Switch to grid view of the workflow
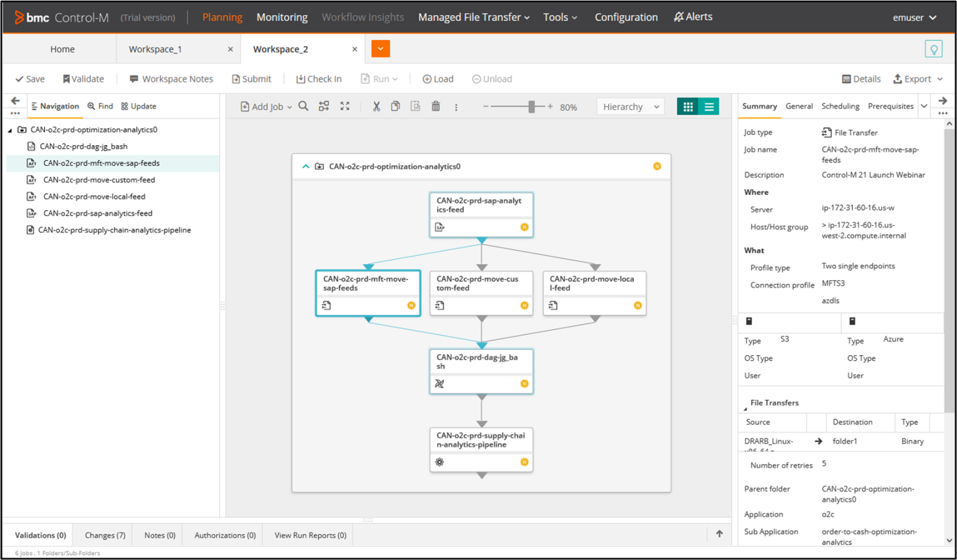 pos(688,106)
